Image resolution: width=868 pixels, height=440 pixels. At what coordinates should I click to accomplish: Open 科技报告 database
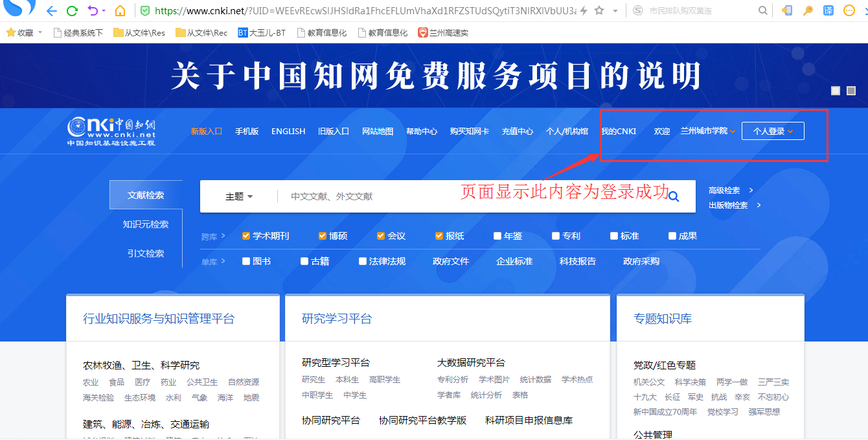578,261
